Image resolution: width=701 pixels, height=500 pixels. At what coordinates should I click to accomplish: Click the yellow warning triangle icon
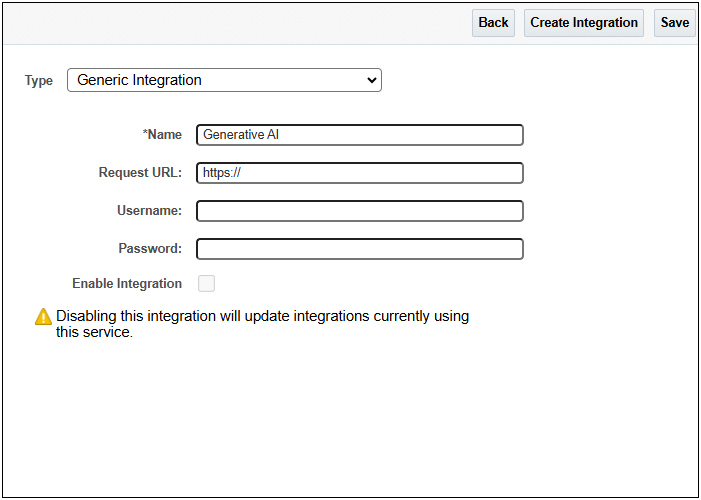(x=43, y=316)
